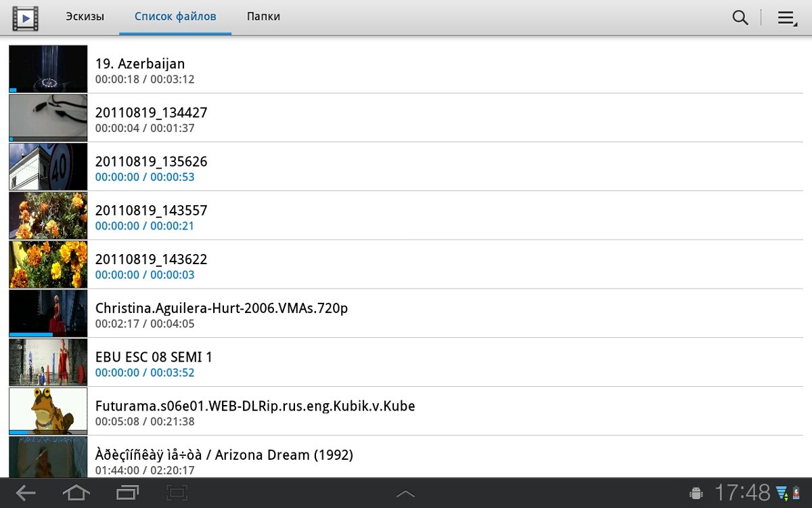Play the EBU ESC 08 SEMI 1 title

(x=154, y=356)
